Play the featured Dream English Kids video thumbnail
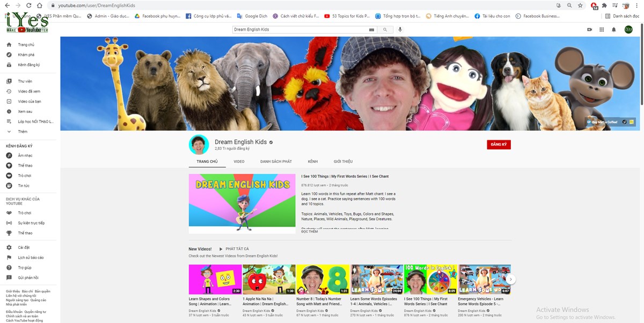This screenshot has height=323, width=644. 242,204
